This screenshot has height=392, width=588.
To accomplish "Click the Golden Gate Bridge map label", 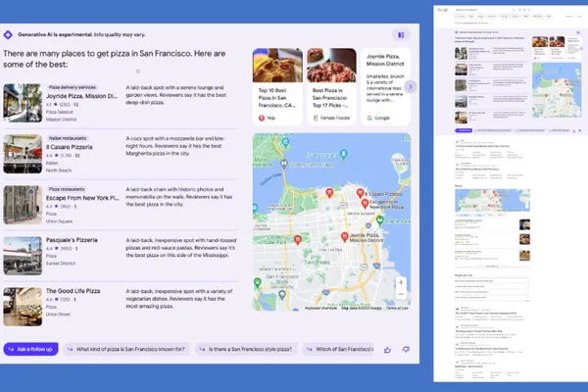I will (312, 165).
